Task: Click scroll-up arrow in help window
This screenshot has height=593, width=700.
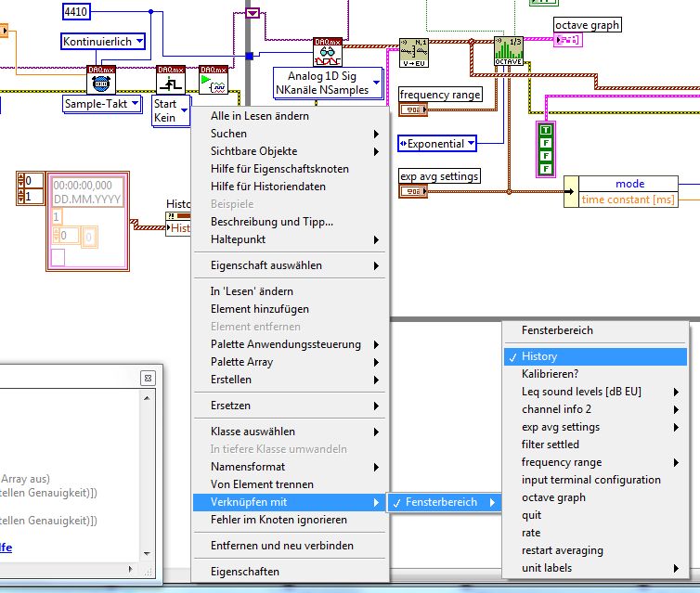Action: (147, 398)
